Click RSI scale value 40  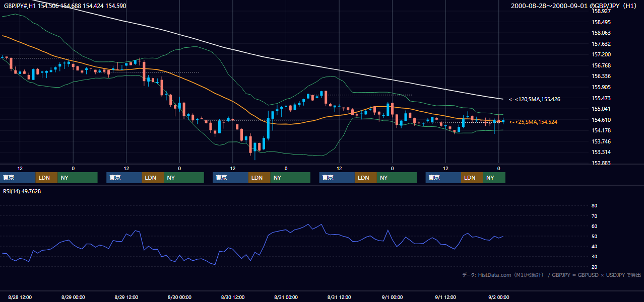tap(594, 246)
